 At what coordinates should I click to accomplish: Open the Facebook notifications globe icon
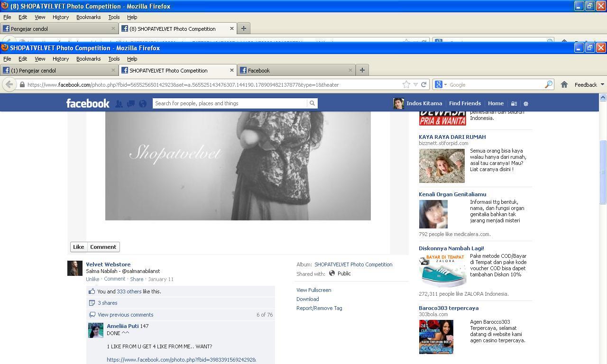143,103
